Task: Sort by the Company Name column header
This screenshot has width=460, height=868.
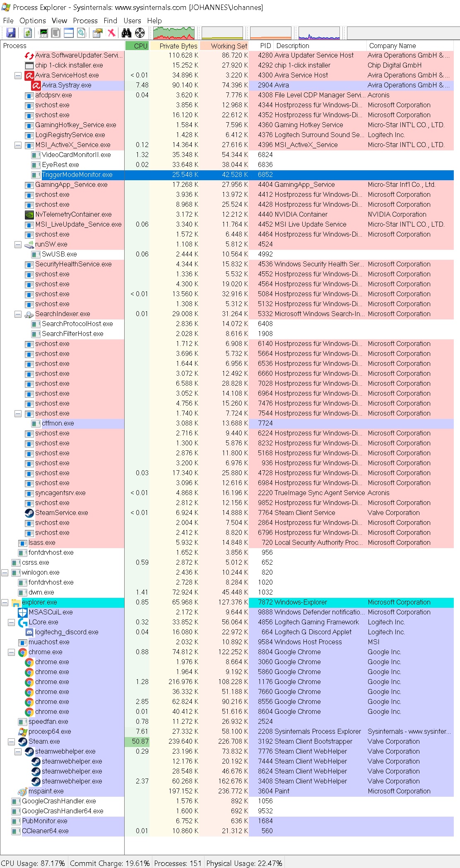Action: 410,46
